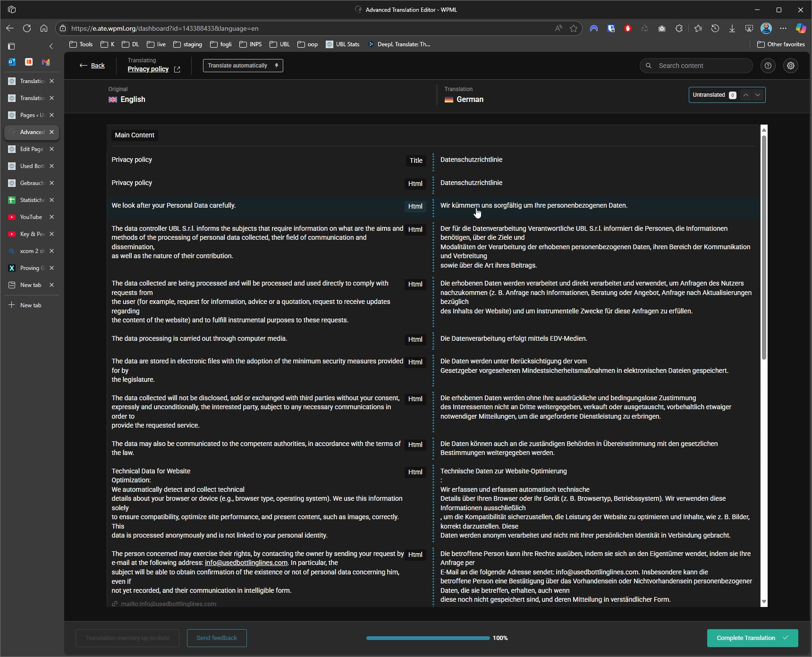This screenshot has height=657, width=812.
Task: Go back with browser back arrow
Action: pyautogui.click(x=10, y=28)
